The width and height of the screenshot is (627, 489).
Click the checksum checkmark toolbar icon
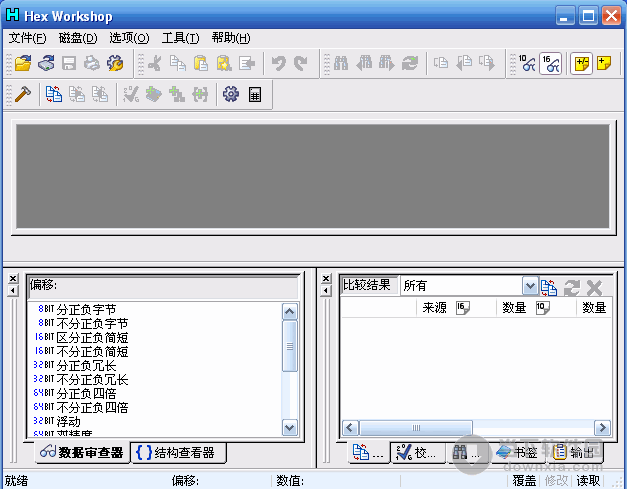[x=131, y=94]
